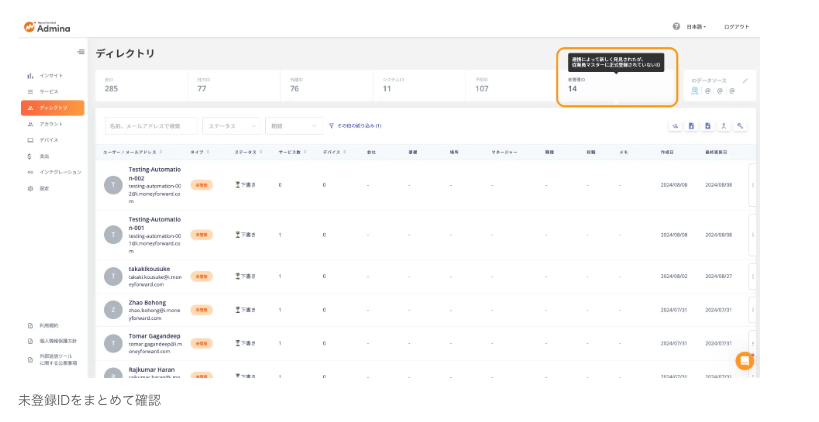Select the 285 total ID card
Image resolution: width=819 pixels, height=422 pixels.
pos(142,85)
